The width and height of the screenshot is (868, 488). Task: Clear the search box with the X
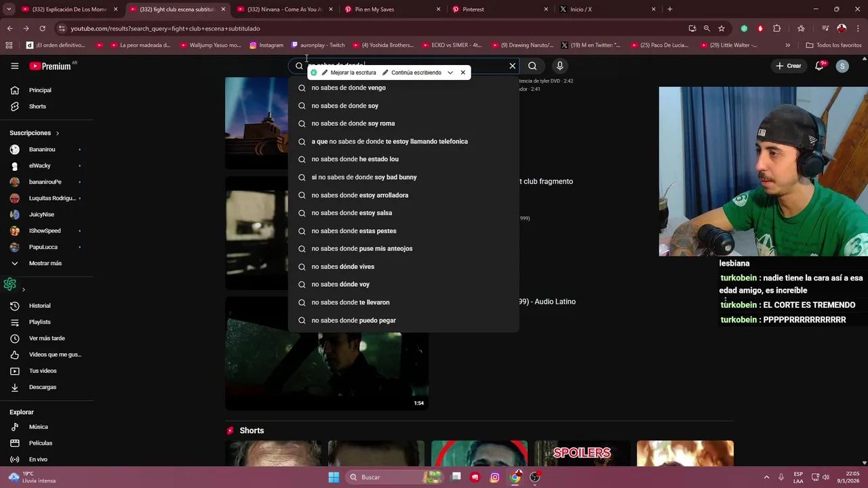coord(513,66)
